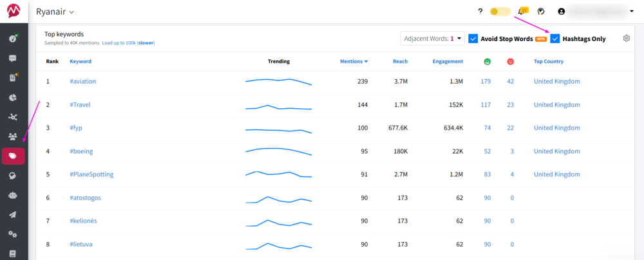
Task: Expand the user account menu arrow
Action: click(632, 12)
